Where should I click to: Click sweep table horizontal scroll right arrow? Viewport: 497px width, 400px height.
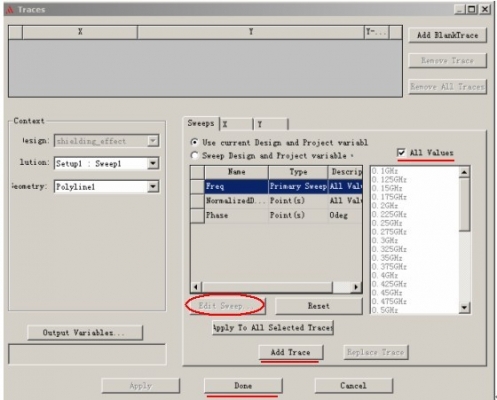pyautogui.click(x=356, y=287)
